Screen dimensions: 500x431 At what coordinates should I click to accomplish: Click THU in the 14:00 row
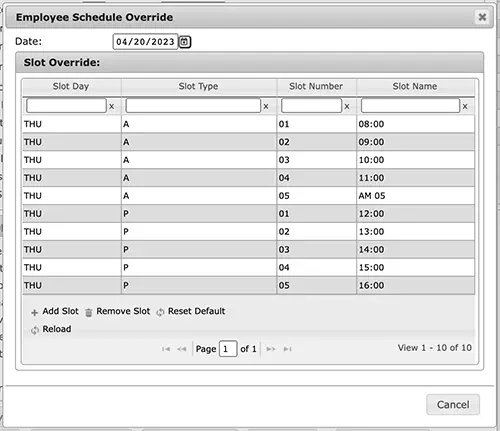click(72, 250)
